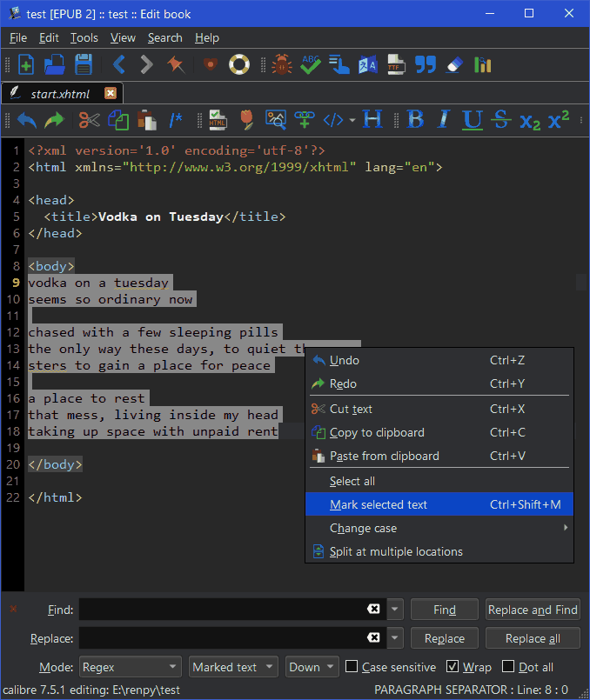Image resolution: width=590 pixels, height=700 pixels.
Task: Click the Paste icon in editor toolbar
Action: click(146, 120)
